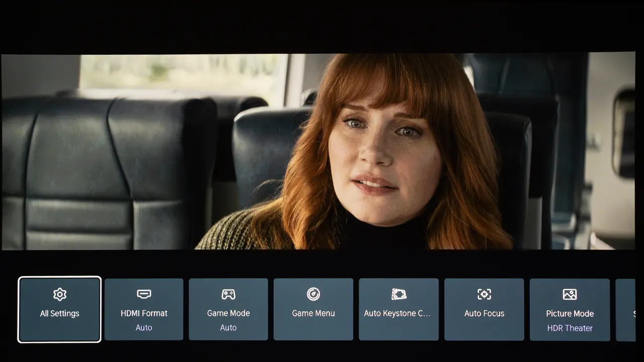Trigger Auto Focus via its label

[484, 313]
